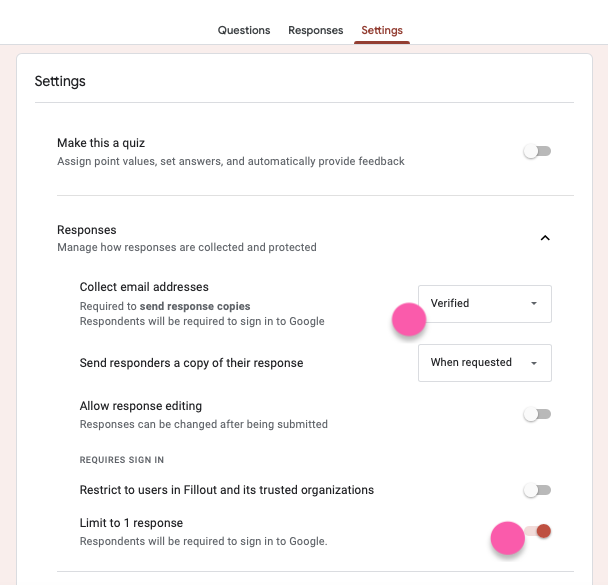Select the Settings tab
Viewport: 608px width, 585px height.
click(382, 30)
